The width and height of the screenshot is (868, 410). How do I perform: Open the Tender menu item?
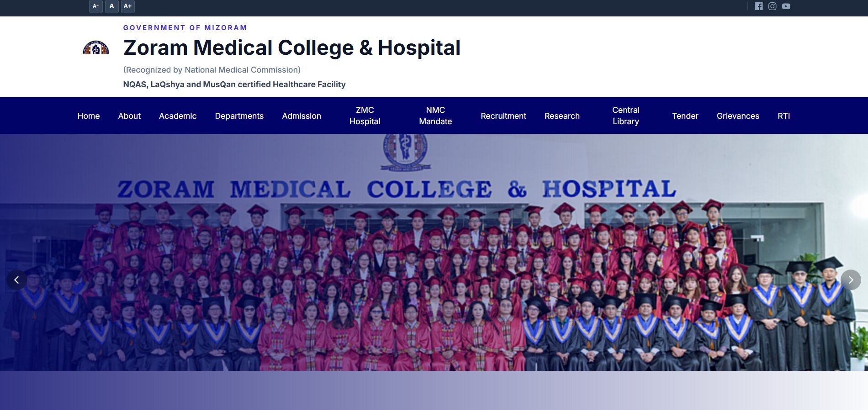click(685, 116)
